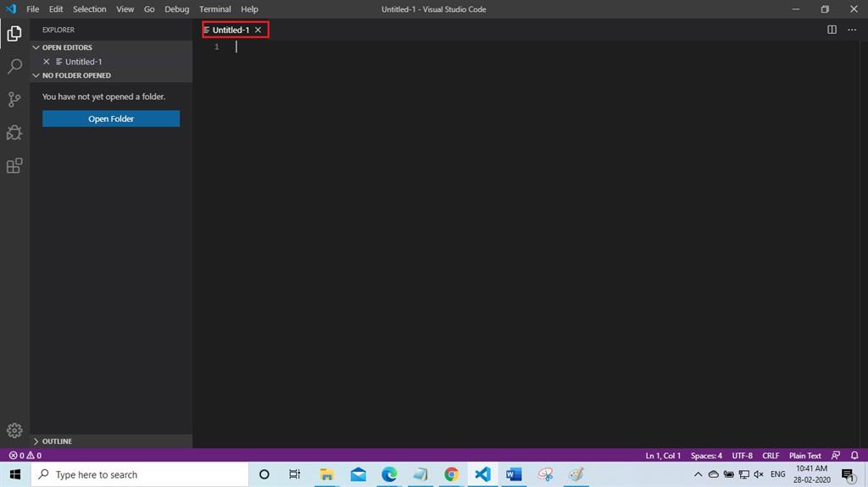Open the Explorer view in activity bar

14,34
